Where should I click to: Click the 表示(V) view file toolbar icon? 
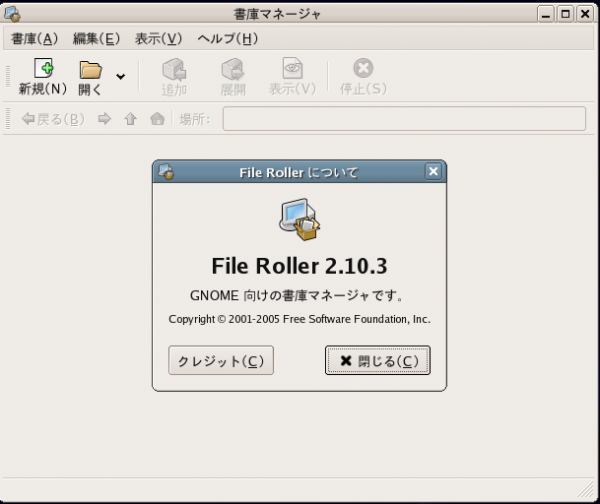(x=292, y=68)
